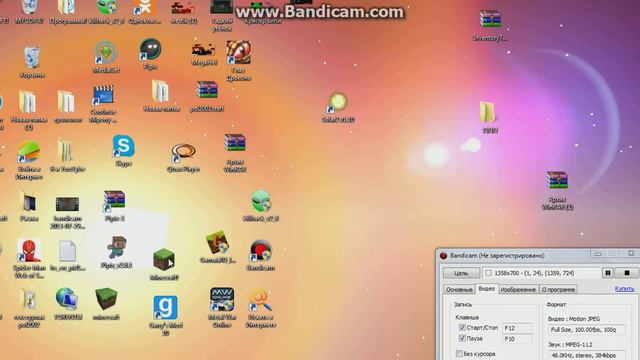Select the Skype desktop shortcut
Viewport: 640px width, 360px height.
click(123, 146)
